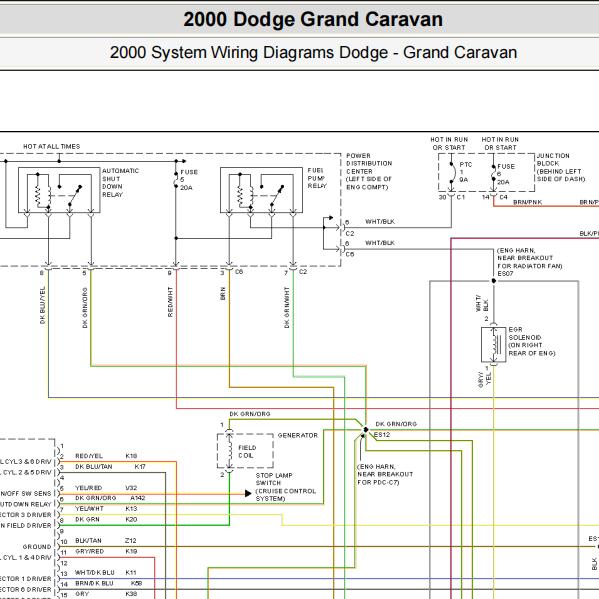Image resolution: width=599 pixels, height=599 pixels.
Task: Click the vertical "BRN" wire label
Action: click(222, 294)
